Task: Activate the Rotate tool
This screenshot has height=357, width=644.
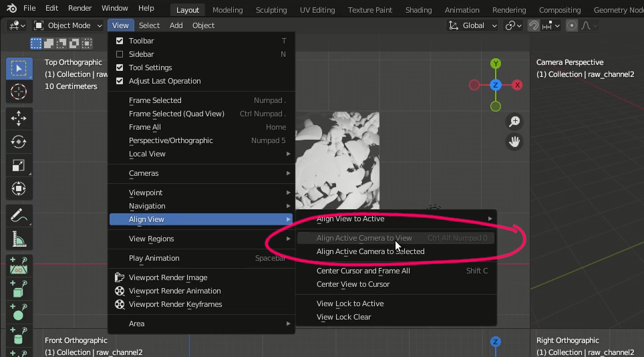Action: 19,142
